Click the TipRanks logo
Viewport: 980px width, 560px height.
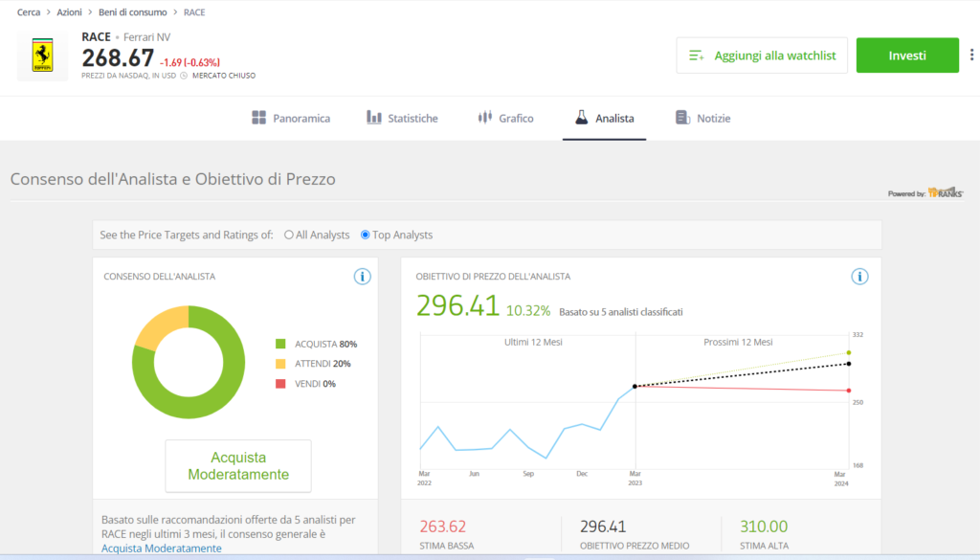click(x=945, y=192)
